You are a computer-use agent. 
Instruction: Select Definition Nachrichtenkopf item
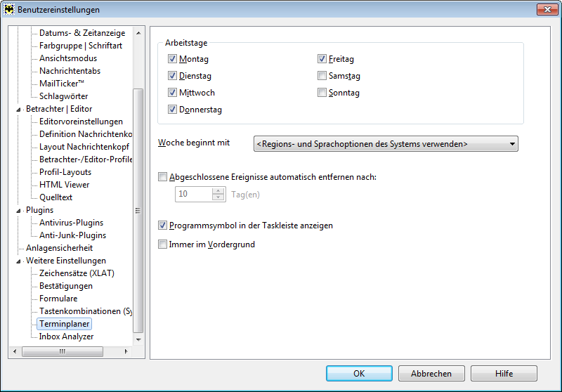click(85, 134)
